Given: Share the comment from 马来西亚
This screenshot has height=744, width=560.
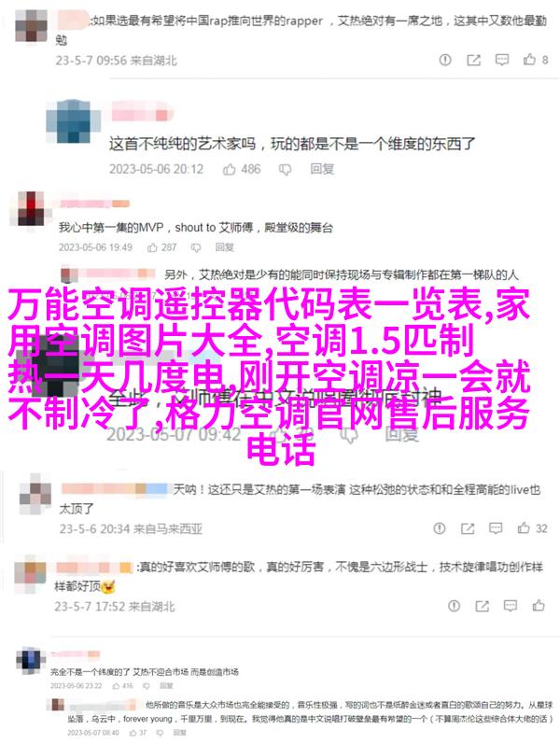Looking at the screenshot, I should (x=468, y=528).
